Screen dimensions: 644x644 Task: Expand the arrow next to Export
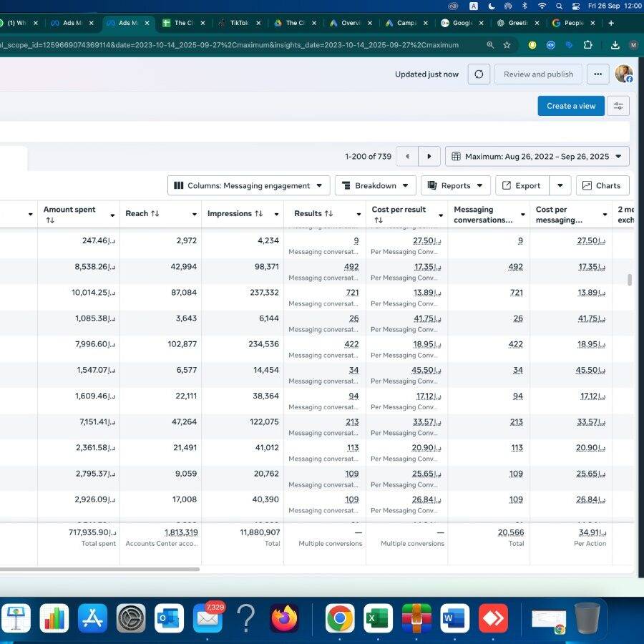(560, 185)
